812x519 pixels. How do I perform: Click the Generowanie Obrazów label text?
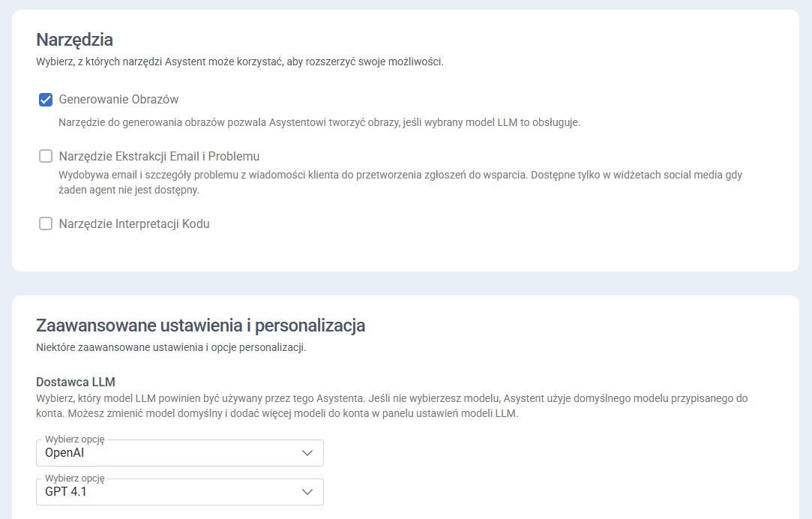click(x=118, y=99)
